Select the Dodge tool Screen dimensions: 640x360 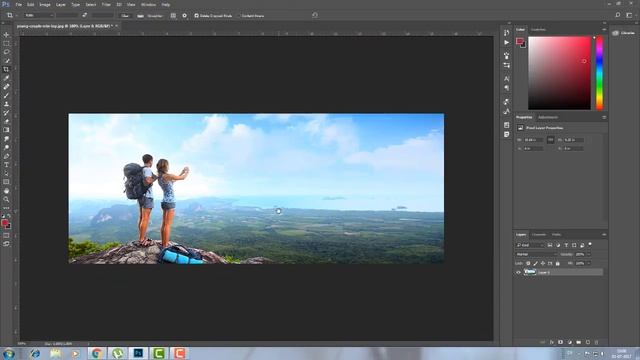(x=6, y=147)
